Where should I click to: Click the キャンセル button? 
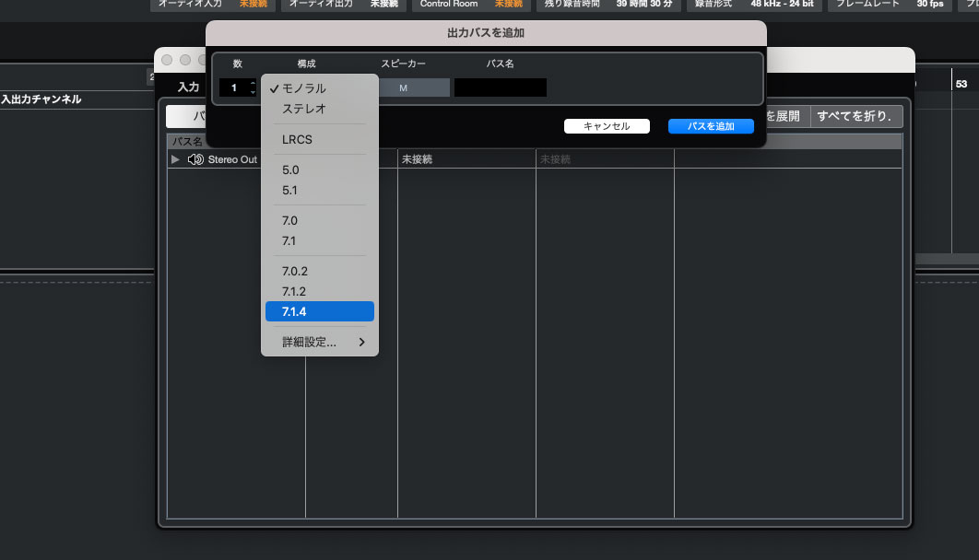click(607, 126)
